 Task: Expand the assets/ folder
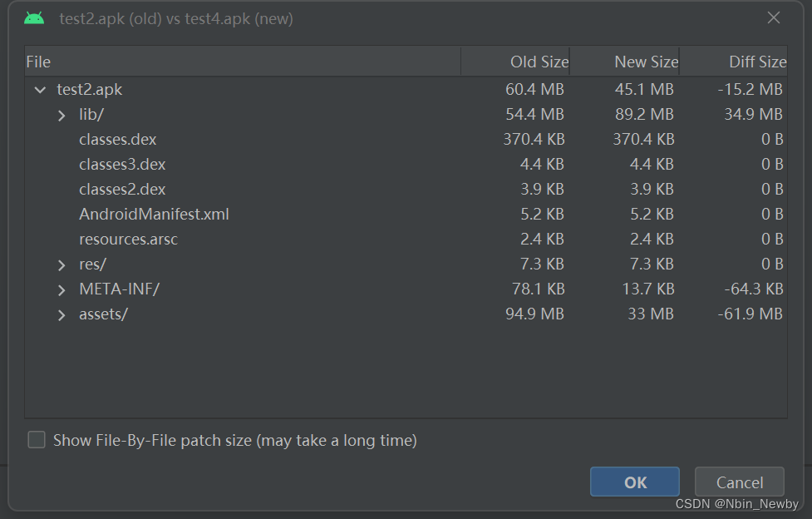click(62, 314)
